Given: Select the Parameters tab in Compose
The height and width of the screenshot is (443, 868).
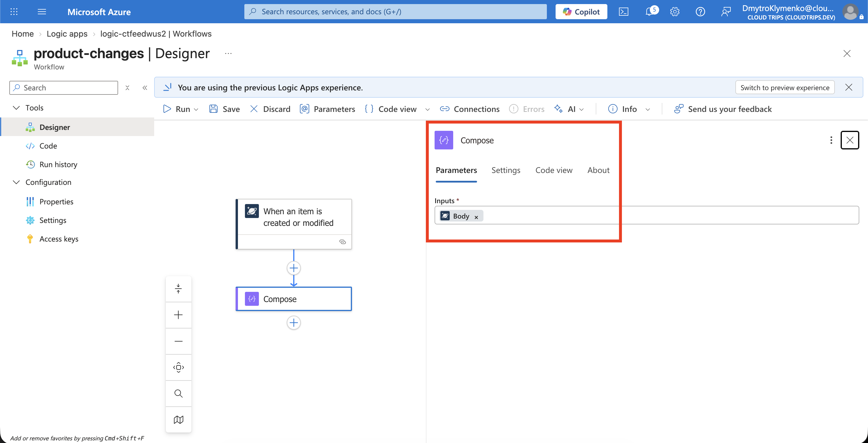Looking at the screenshot, I should click(456, 170).
